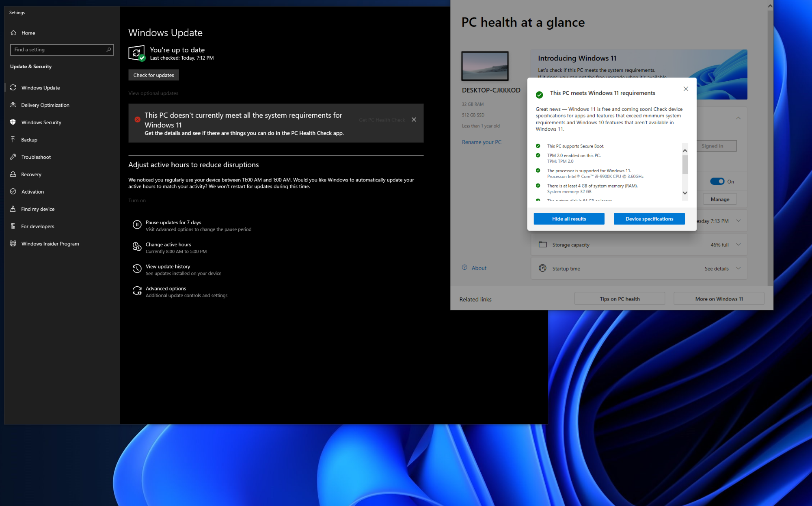Click the Device specifications button

[649, 219]
